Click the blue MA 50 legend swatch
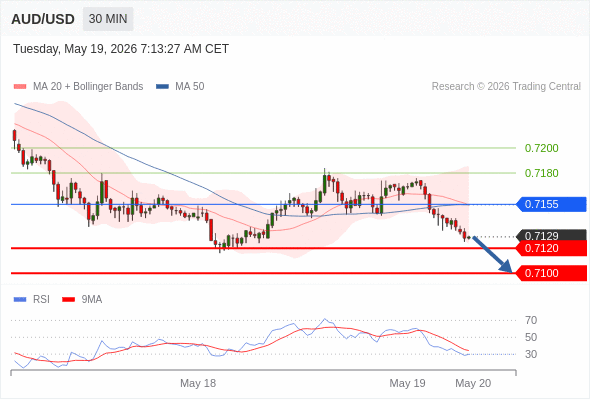Screen dimensions: 590x400 pyautogui.click(x=162, y=87)
